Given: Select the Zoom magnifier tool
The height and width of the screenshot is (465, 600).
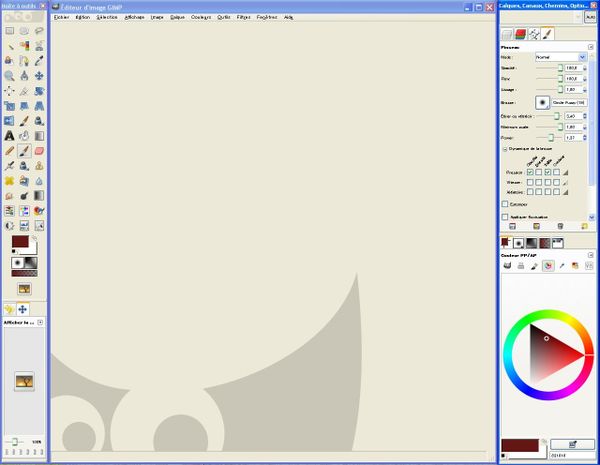Looking at the screenshot, I should tap(9, 76).
